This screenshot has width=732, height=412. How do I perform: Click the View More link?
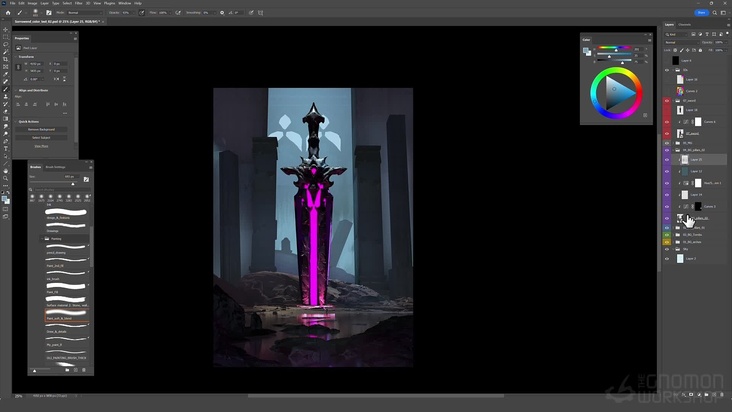click(41, 146)
